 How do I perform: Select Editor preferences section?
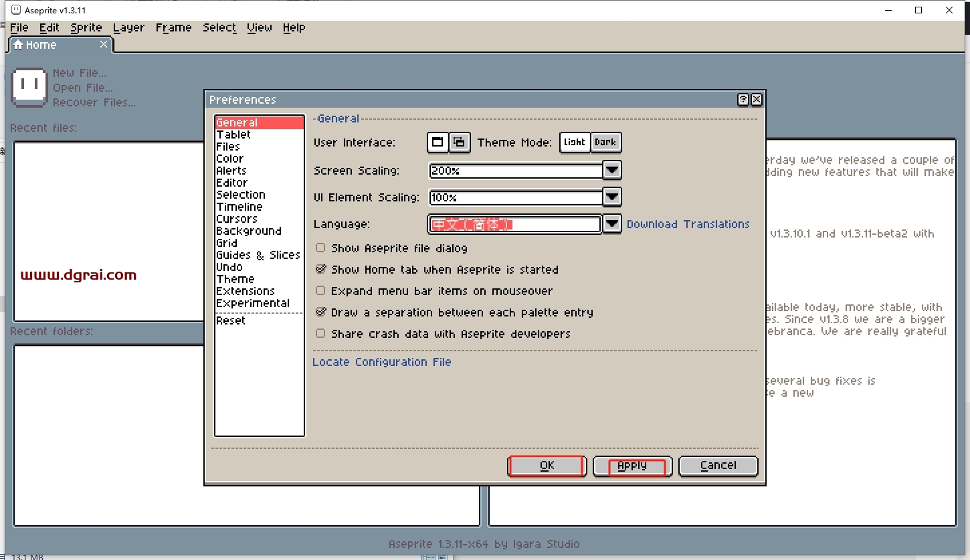[259, 183]
